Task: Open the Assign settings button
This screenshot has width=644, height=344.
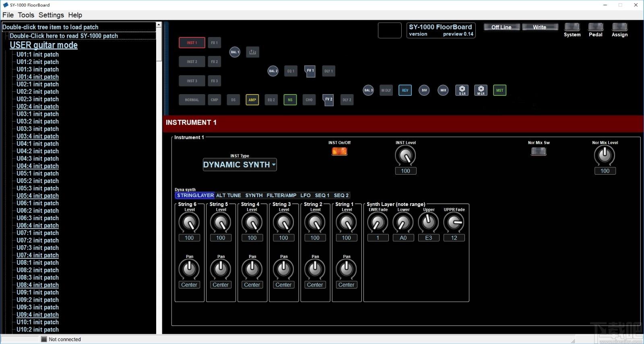Action: click(x=619, y=27)
